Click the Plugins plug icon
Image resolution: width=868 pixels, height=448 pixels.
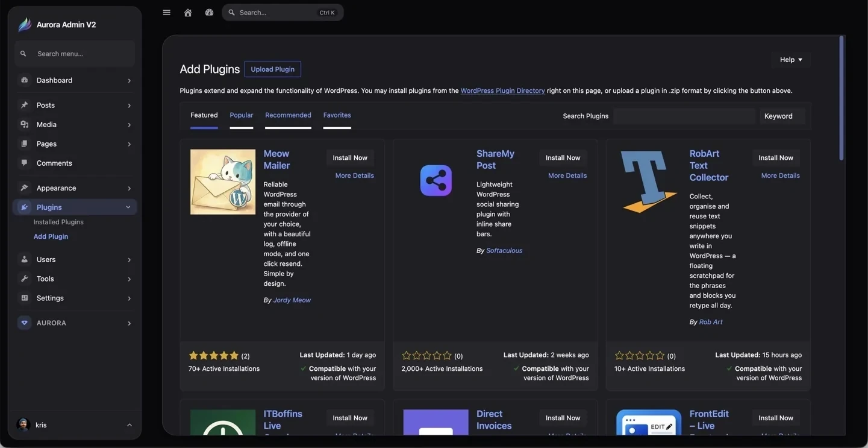point(24,207)
